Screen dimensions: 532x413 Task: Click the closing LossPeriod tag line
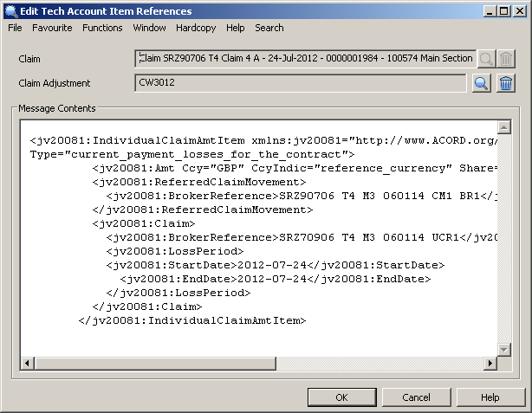178,293
